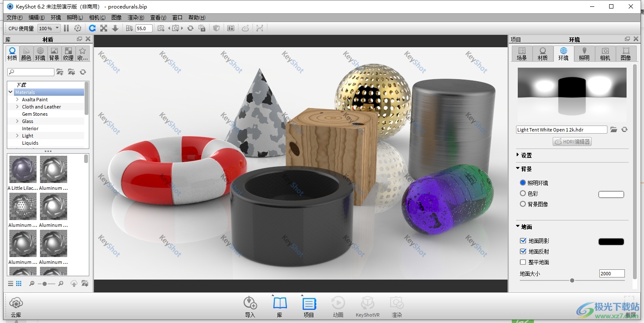Click the 动画 animation button
This screenshot has height=323, width=644.
(338, 307)
